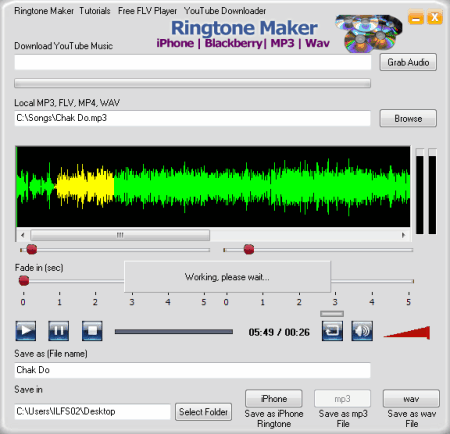450x434 pixels.
Task: Toggle the loop repeat icon
Action: pyautogui.click(x=332, y=331)
